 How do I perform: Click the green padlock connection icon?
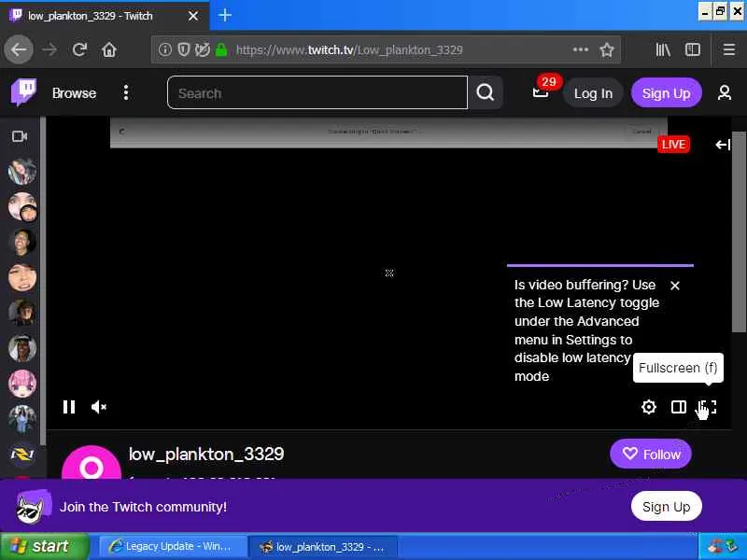[221, 49]
